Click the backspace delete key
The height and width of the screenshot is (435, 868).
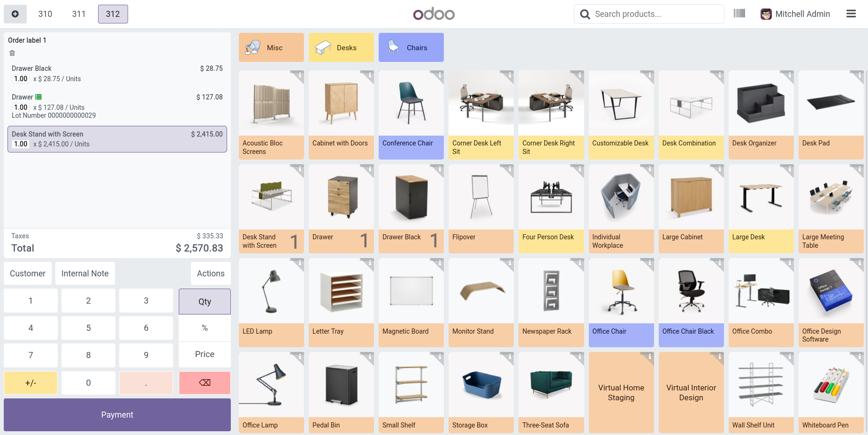[x=205, y=383]
